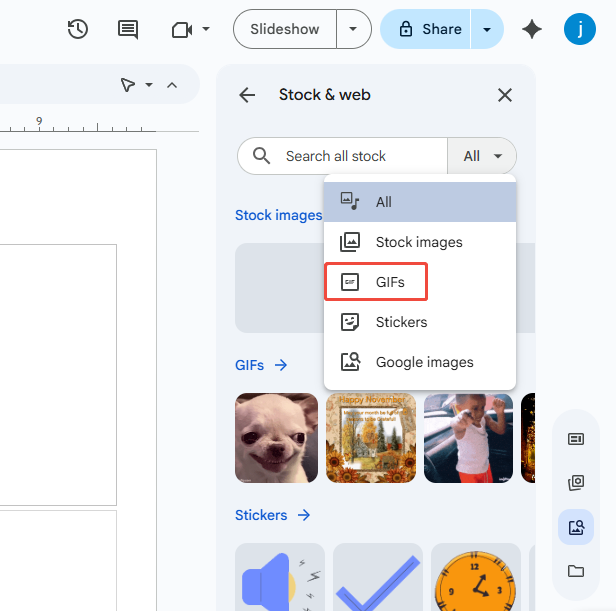The image size is (616, 611).
Task: Click the GIF badge menu icon
Action: (350, 282)
